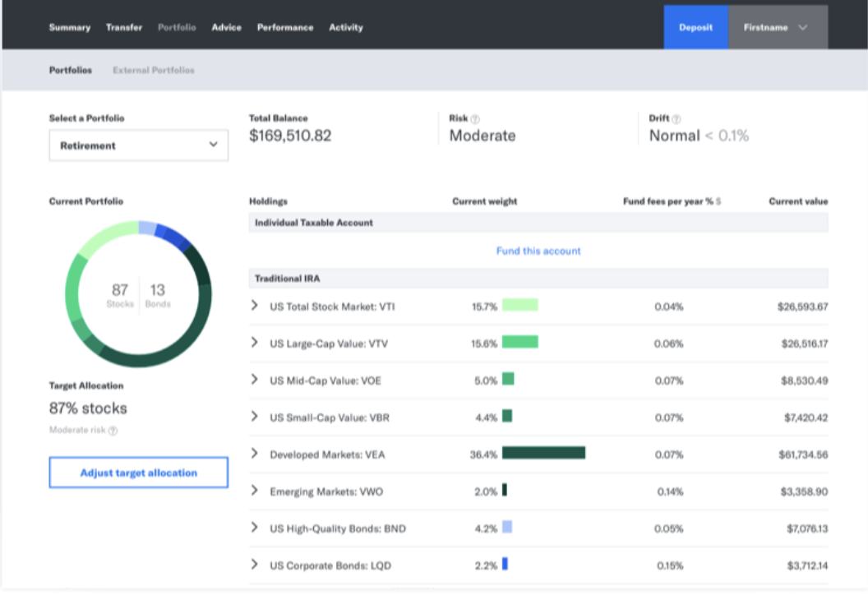Click the light green VTI weight bar

519,305
